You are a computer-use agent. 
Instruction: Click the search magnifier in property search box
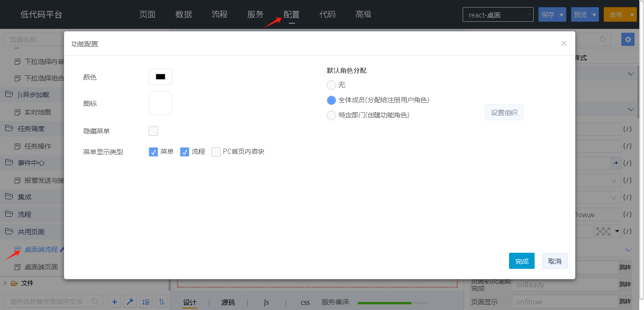(603, 40)
